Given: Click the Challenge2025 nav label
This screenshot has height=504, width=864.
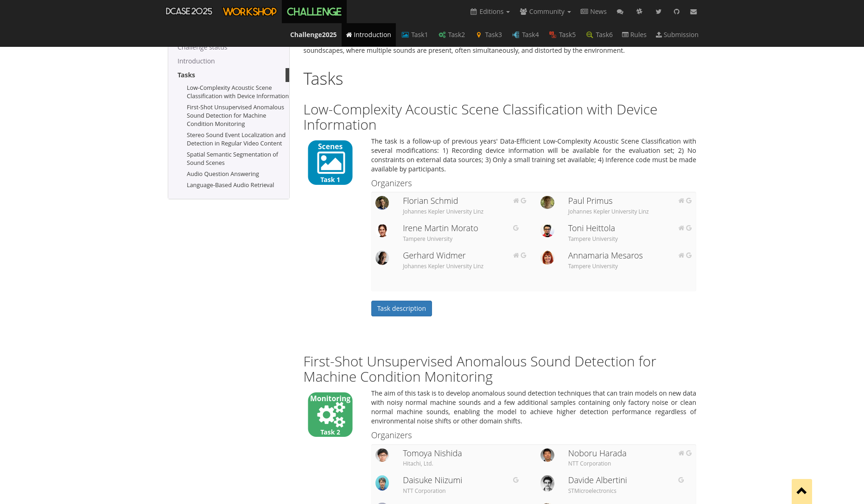Looking at the screenshot, I should 313,35.
